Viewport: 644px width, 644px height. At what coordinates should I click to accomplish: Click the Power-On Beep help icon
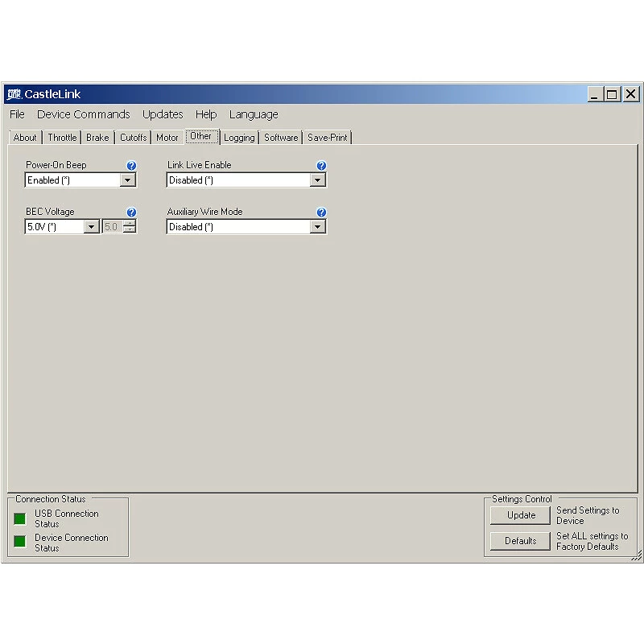pyautogui.click(x=131, y=166)
